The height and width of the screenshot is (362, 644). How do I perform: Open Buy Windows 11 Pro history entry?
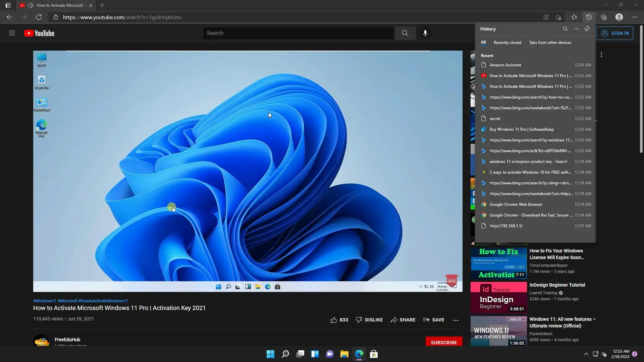click(x=521, y=129)
